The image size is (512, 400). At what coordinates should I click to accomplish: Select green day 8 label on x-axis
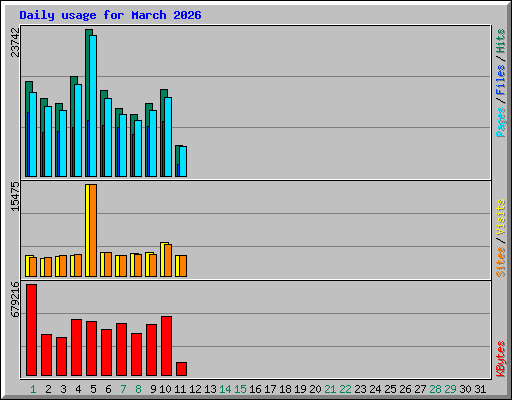click(138, 389)
